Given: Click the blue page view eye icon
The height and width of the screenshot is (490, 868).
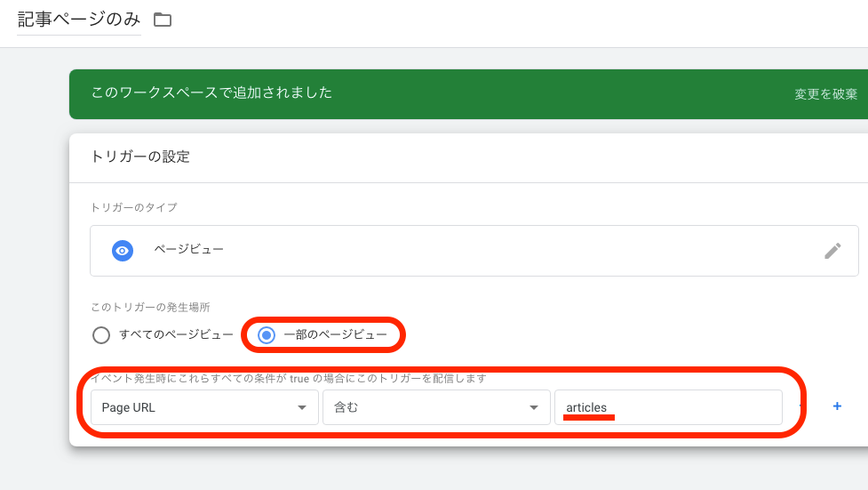Looking at the screenshot, I should click(x=123, y=251).
